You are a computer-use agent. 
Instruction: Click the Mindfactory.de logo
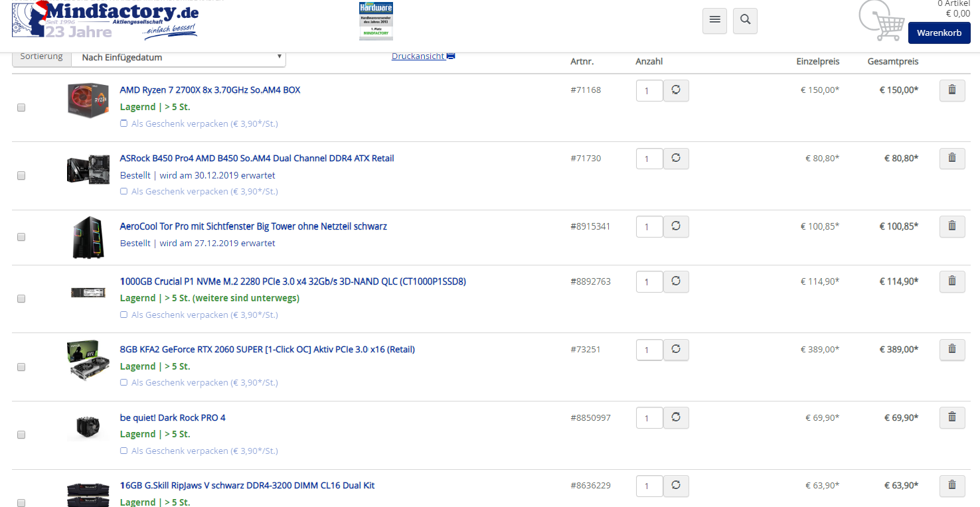coord(105,21)
